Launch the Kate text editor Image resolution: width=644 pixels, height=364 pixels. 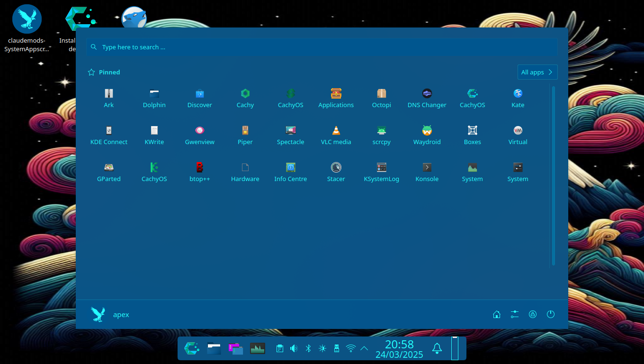coord(518,98)
